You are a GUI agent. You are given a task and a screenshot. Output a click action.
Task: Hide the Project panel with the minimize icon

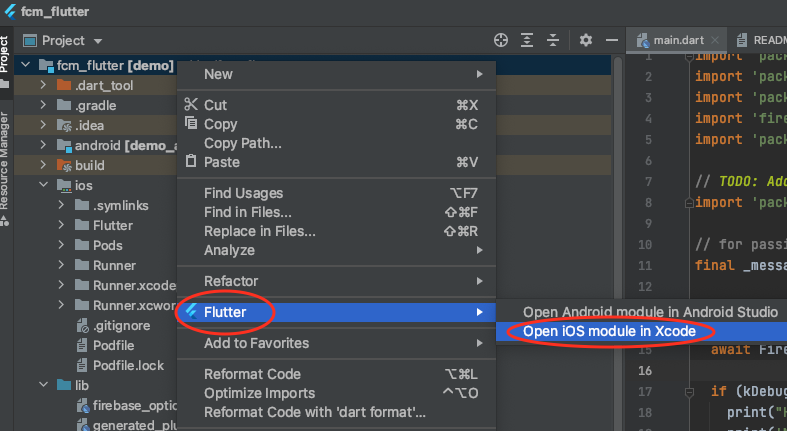tap(610, 40)
